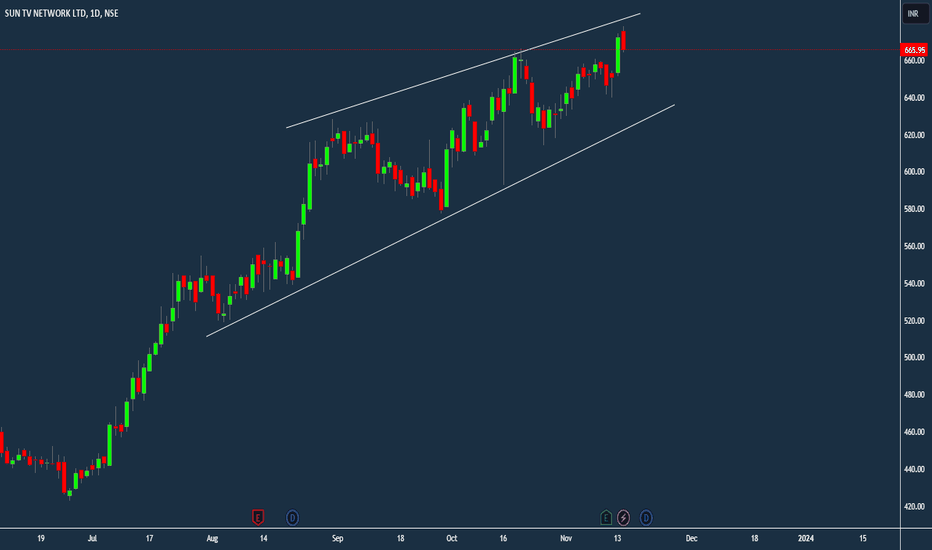932x550 pixels.
Task: Click the green earnings E marker in November
Action: tap(606, 518)
